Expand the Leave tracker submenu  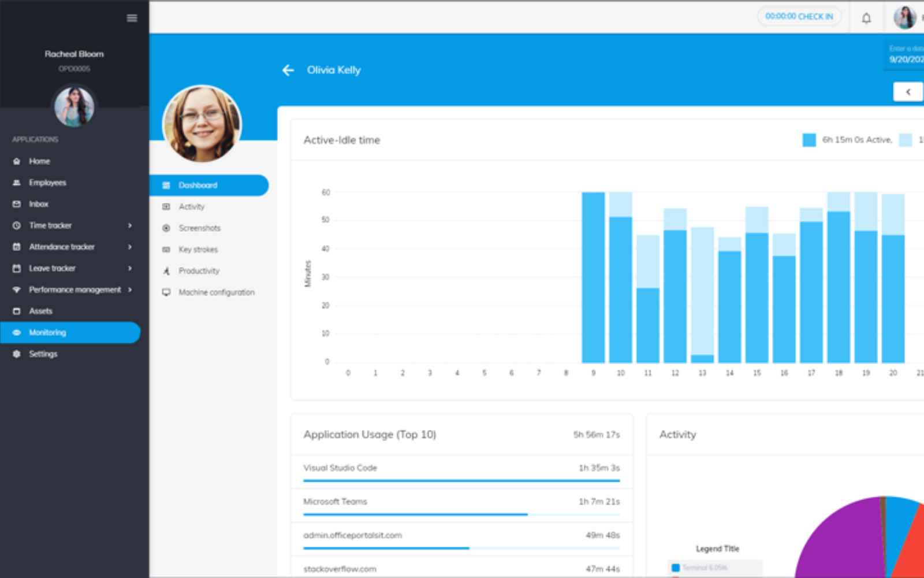point(129,268)
